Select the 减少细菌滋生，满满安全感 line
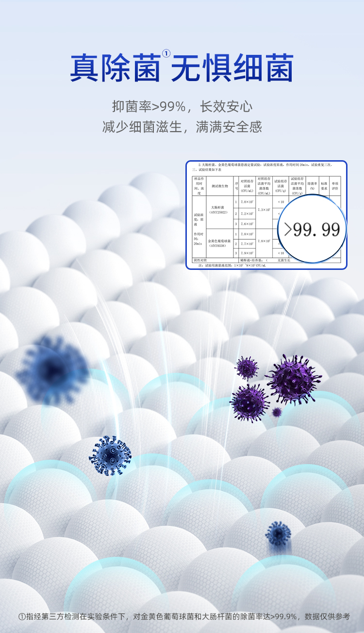Screen dimensions: 364x633 pyautogui.click(x=182, y=127)
